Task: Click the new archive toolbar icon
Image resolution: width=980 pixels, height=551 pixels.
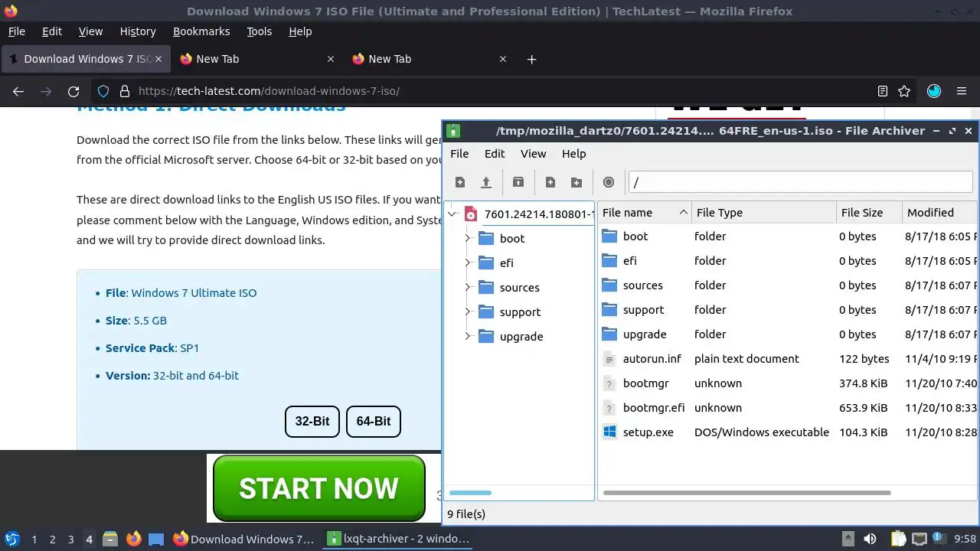Action: [460, 182]
